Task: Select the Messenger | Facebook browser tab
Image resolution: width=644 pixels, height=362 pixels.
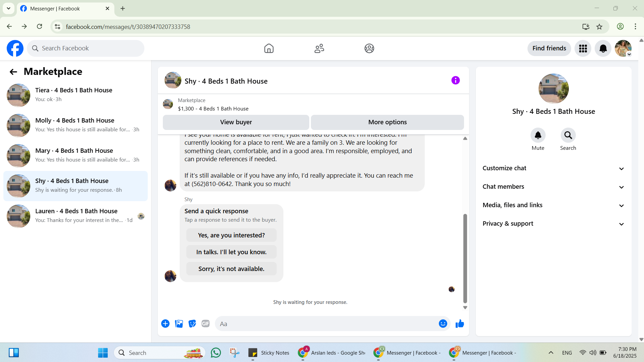Action: pos(65,9)
